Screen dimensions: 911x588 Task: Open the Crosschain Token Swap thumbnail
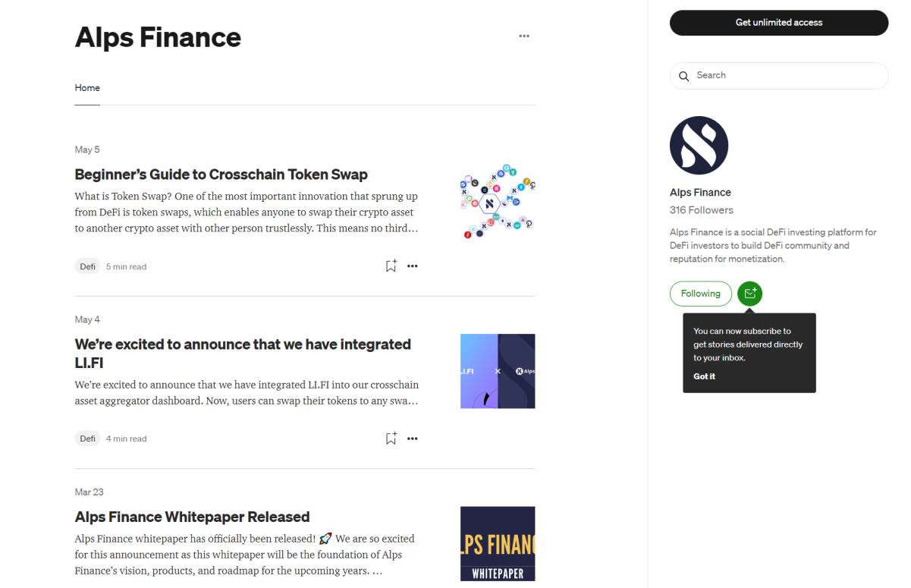coord(498,201)
